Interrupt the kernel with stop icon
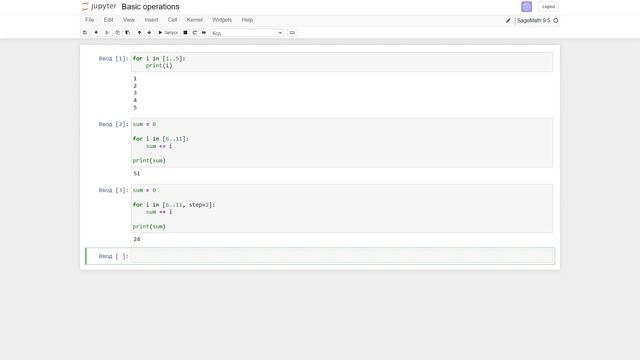640x360 pixels. (185, 33)
